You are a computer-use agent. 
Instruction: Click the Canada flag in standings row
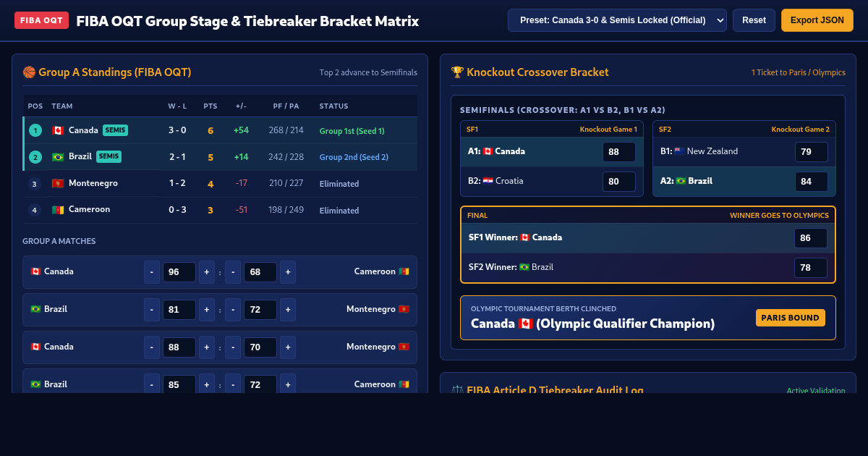[58, 130]
